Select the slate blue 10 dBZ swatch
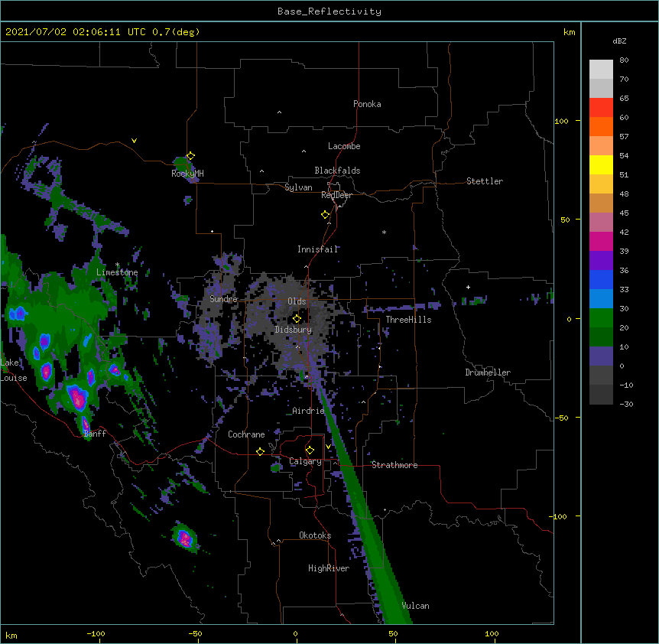659x644 pixels. pyautogui.click(x=601, y=356)
